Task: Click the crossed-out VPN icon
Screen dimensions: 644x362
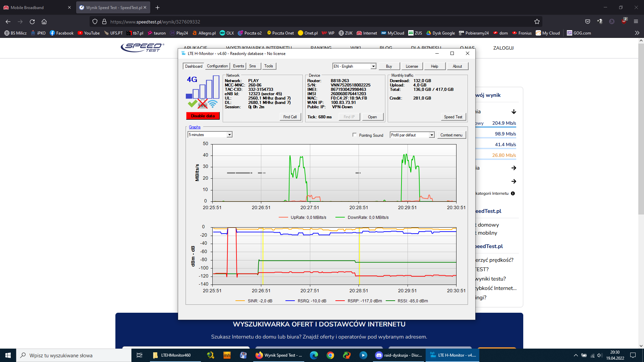Action: (x=203, y=104)
